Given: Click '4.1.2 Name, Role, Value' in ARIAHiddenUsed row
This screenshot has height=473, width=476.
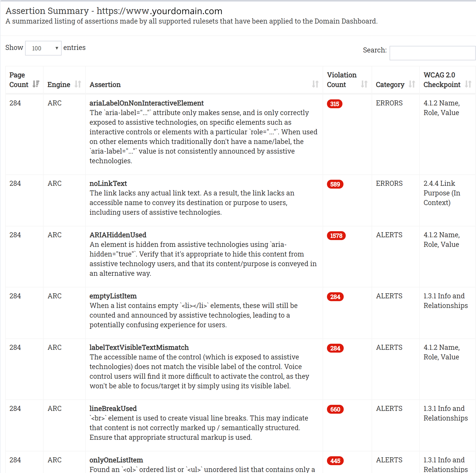Looking at the screenshot, I should click(442, 240).
